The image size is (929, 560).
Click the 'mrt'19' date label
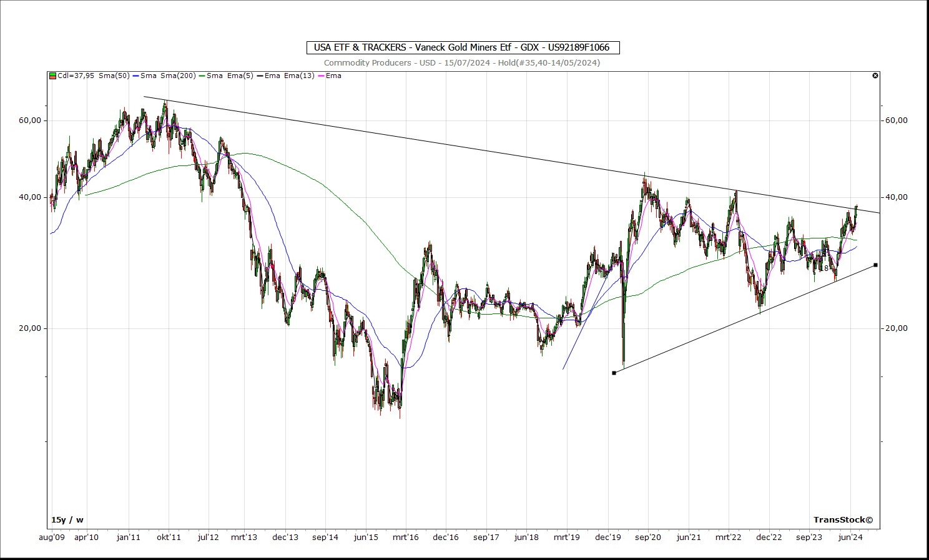coord(567,537)
